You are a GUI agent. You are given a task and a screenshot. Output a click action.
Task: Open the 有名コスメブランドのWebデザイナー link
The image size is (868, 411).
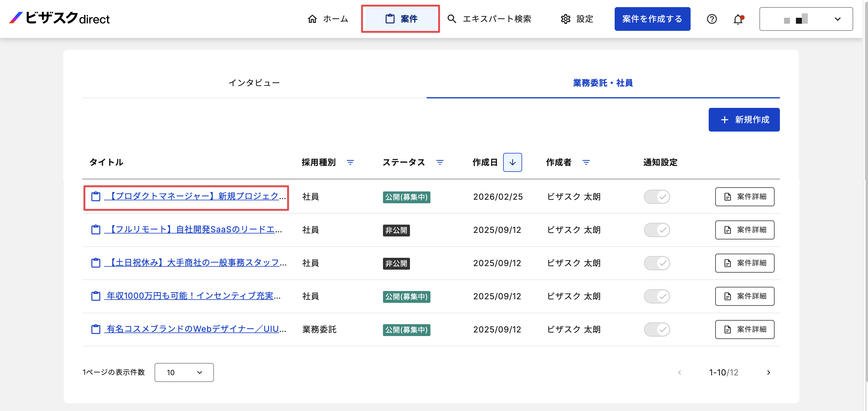coord(195,329)
